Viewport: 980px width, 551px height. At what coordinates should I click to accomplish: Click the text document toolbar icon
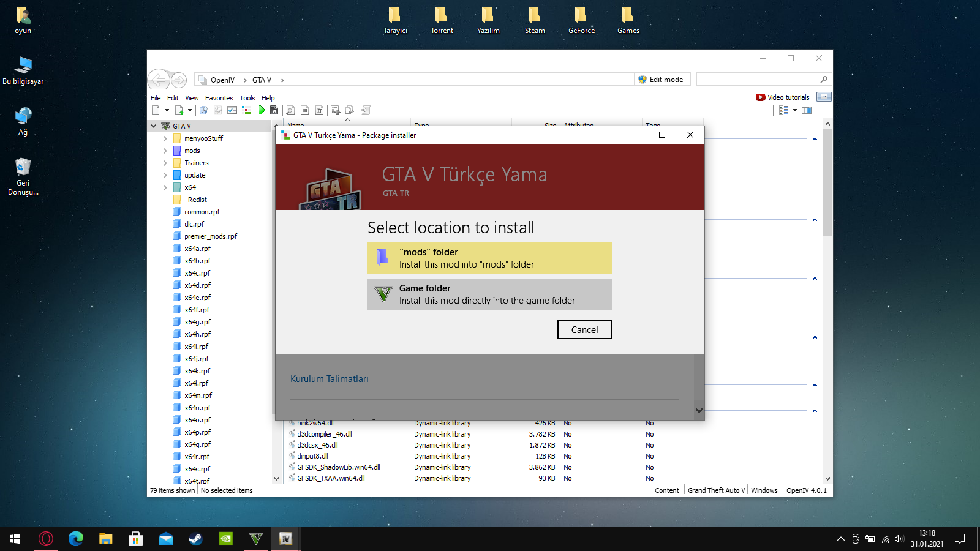tap(304, 110)
